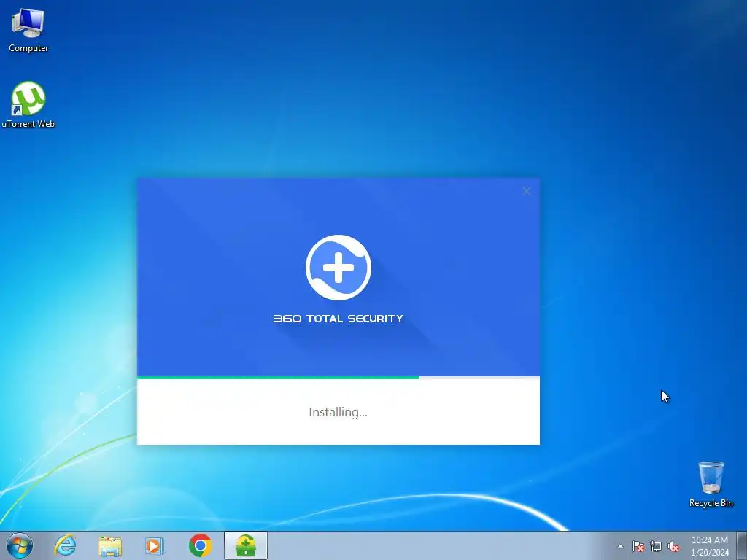This screenshot has height=560, width=747.
Task: Click the Show desktop button
Action: tap(742, 546)
